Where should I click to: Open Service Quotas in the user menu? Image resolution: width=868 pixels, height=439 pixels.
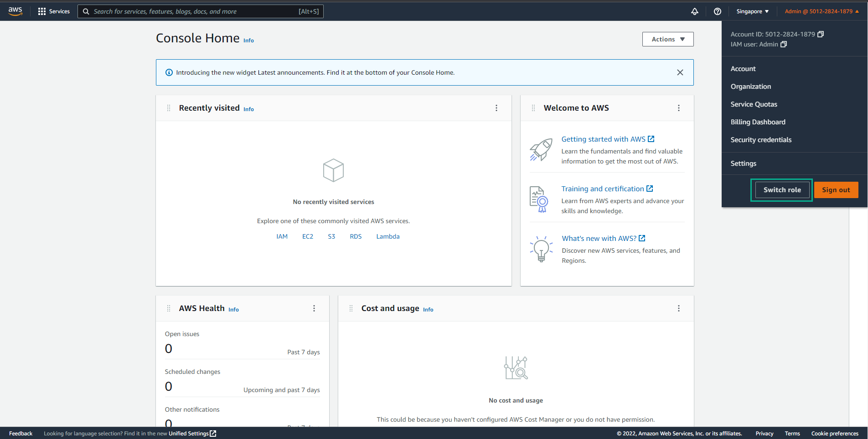754,104
